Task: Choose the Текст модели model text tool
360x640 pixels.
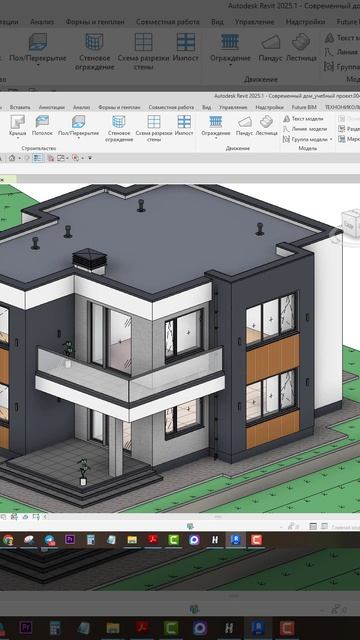Action: [x=303, y=118]
